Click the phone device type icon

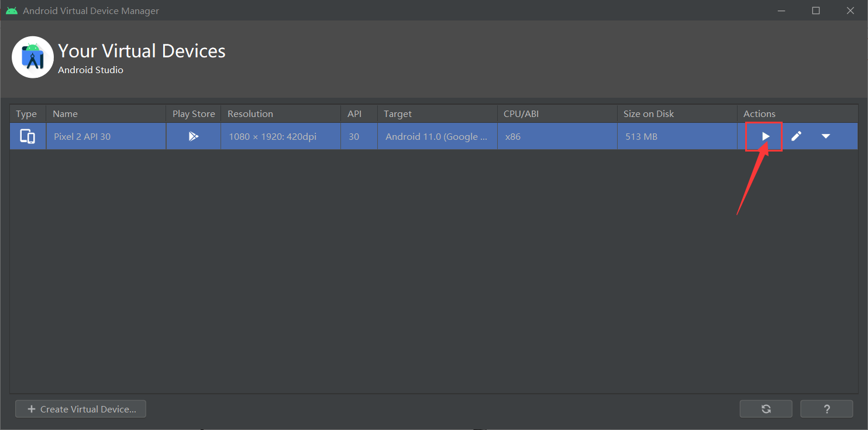coord(27,136)
